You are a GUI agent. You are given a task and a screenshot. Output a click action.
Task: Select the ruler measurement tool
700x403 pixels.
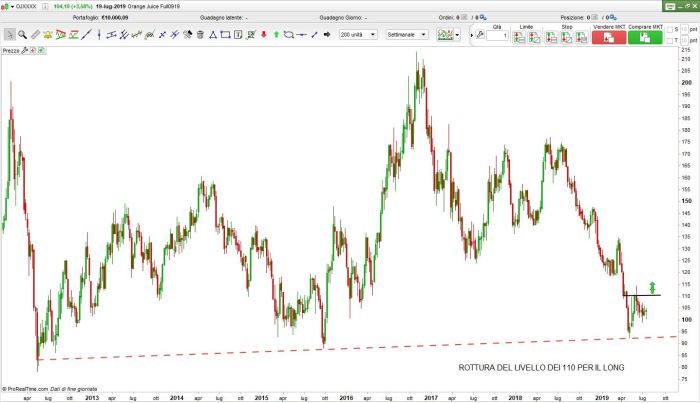click(36, 35)
